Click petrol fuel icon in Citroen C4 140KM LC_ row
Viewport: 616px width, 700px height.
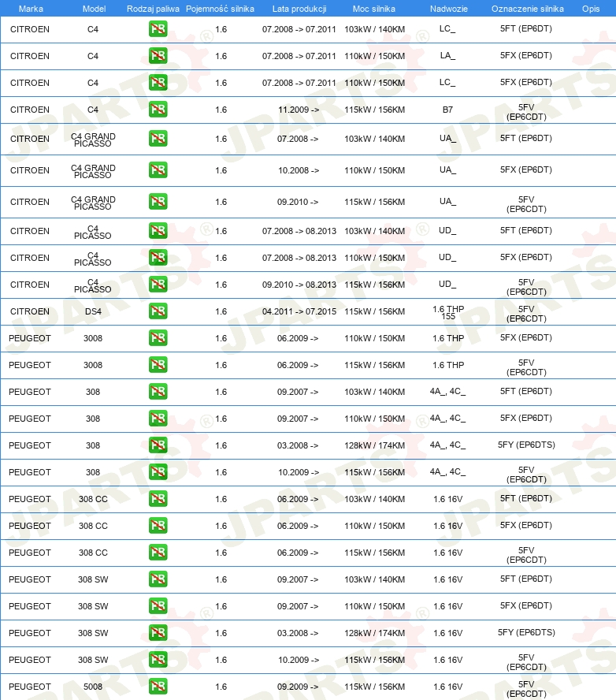pyautogui.click(x=158, y=29)
